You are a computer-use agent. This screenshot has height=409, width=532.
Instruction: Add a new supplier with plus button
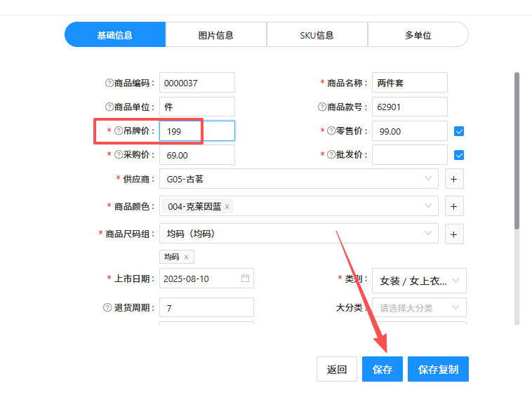(x=454, y=179)
